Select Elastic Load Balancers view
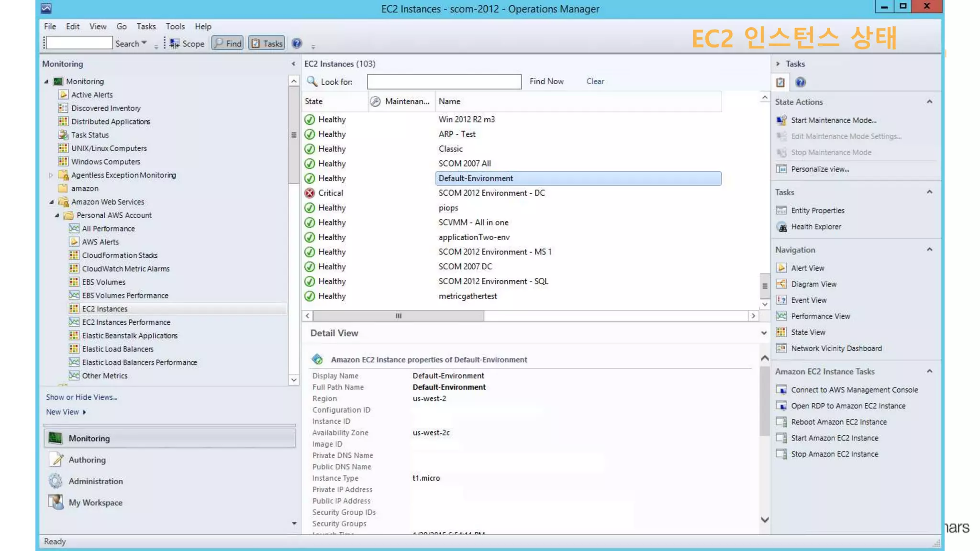Viewport: 980px width, 551px height. (118, 349)
